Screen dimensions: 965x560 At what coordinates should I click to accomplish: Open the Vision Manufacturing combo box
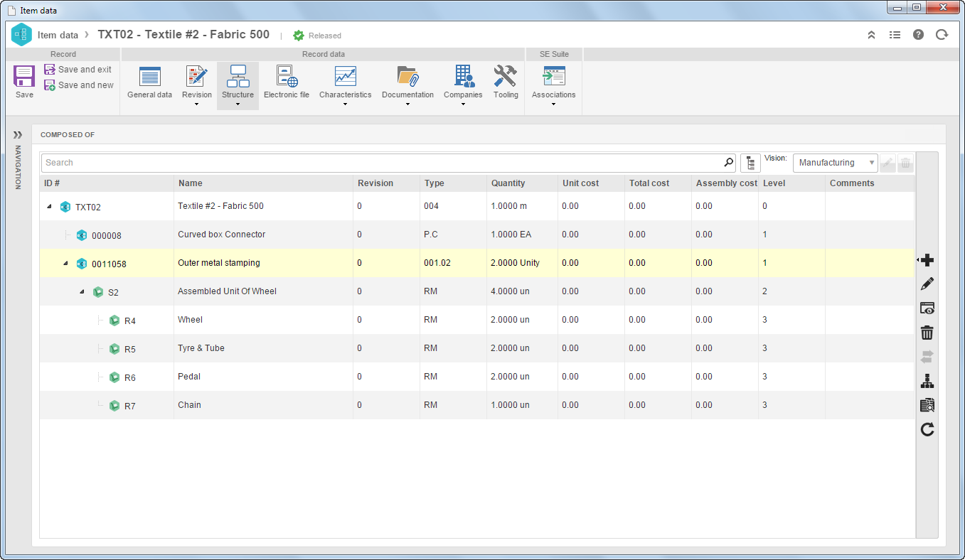point(836,163)
